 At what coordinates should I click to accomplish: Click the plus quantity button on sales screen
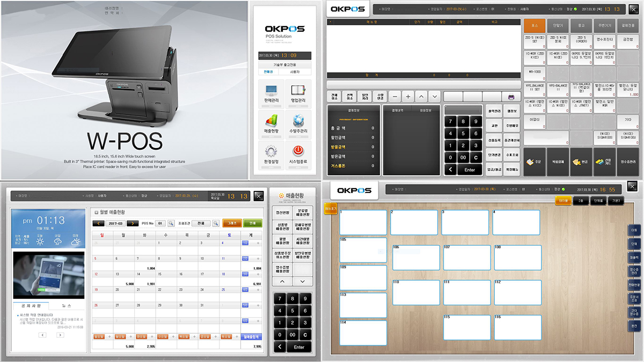pyautogui.click(x=408, y=97)
